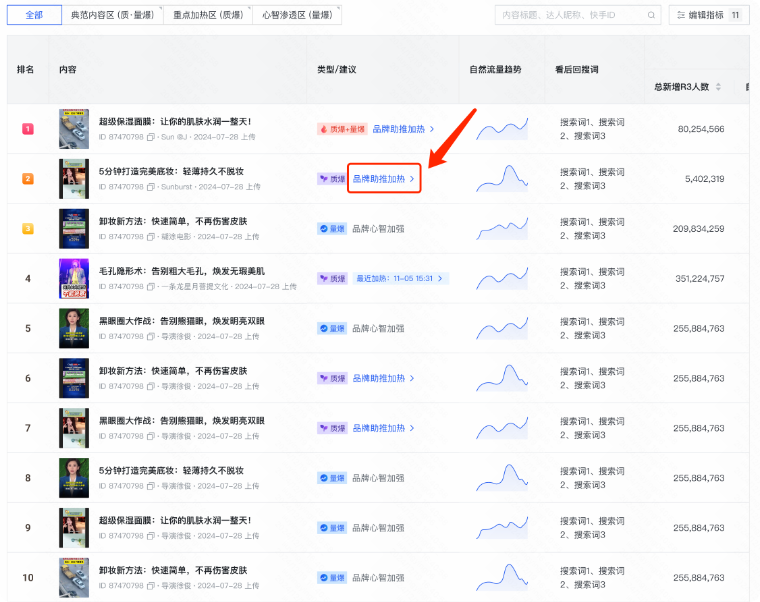Open thumbnail of 毛孔隐形术 video
The height and width of the screenshot is (602, 760).
coord(74,279)
